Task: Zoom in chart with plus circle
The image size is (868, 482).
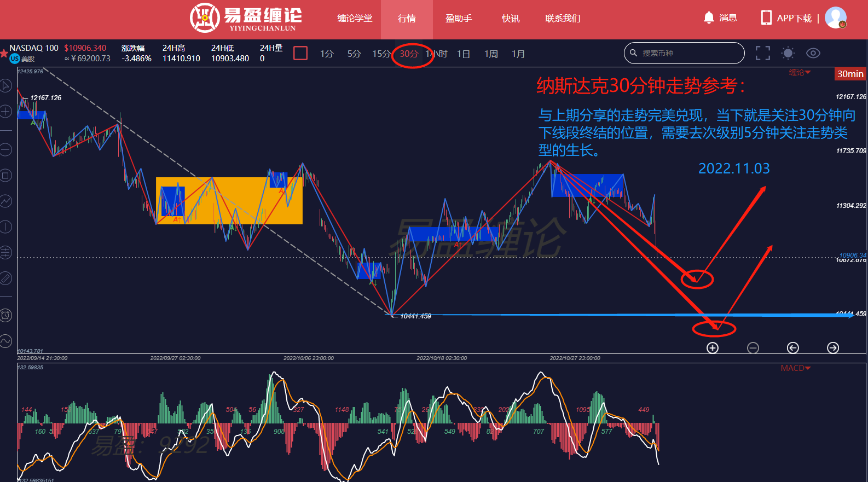Action: 713,348
